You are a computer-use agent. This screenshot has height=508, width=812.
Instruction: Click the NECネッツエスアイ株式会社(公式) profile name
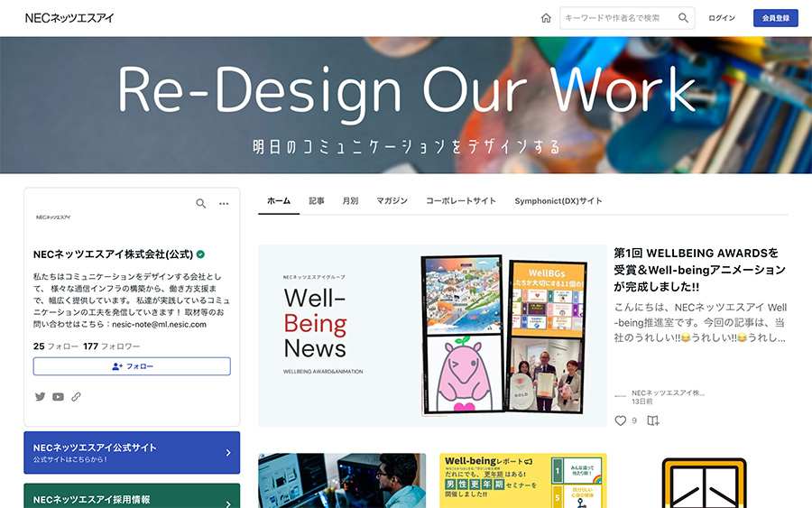coord(113,254)
